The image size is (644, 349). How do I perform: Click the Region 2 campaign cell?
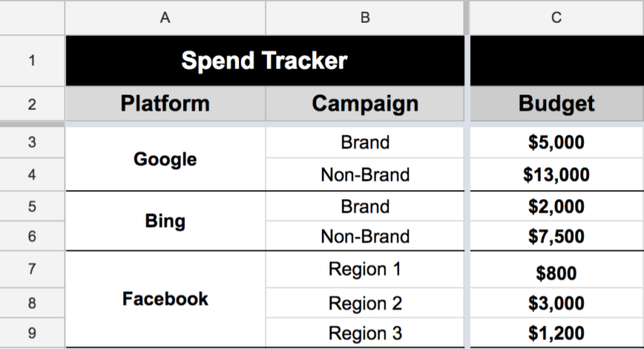coord(365,303)
